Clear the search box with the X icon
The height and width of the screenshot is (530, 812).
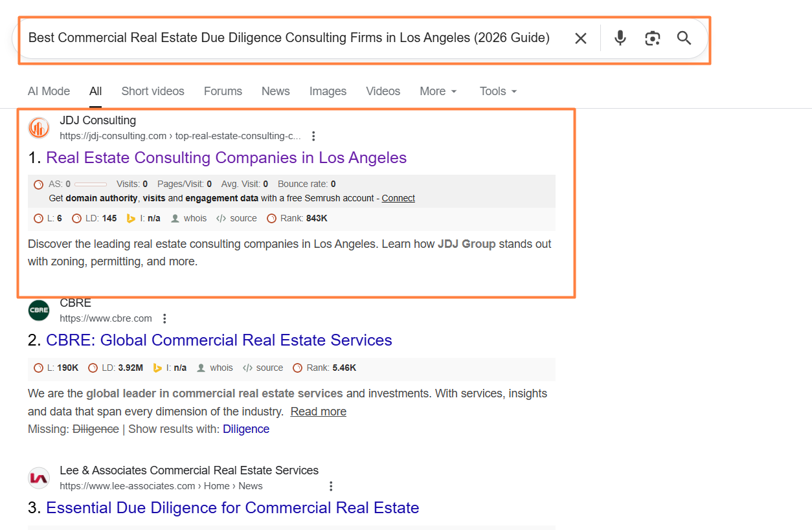pos(581,38)
